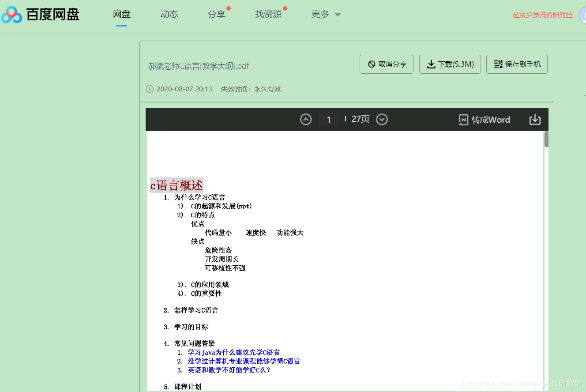Click the line 危险性高
This screenshot has height=392, width=586.
218,250
